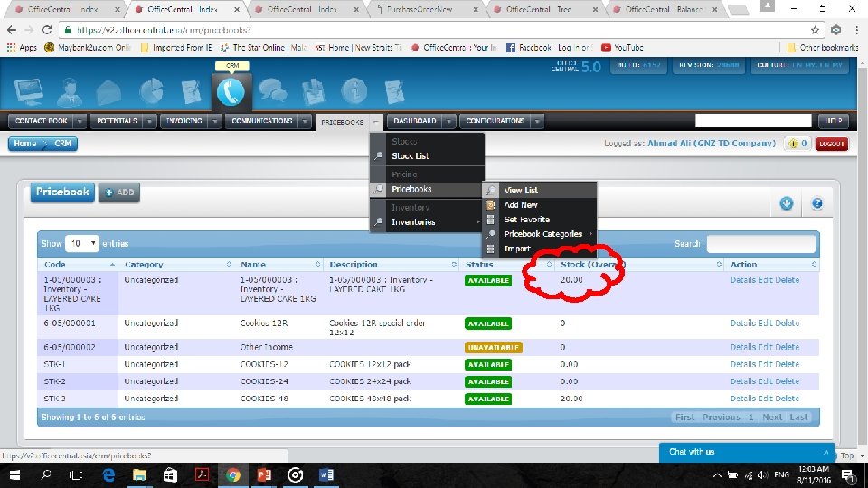Open the info circle module icon

point(354,91)
